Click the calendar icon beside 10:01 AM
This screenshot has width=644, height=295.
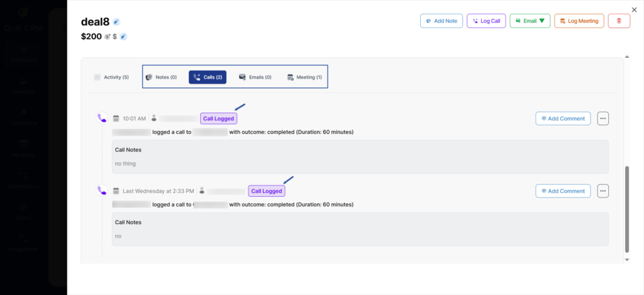pyautogui.click(x=116, y=118)
